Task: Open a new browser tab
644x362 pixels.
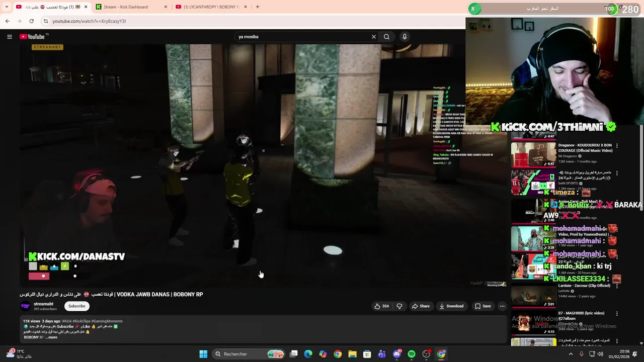Action: 257,7
